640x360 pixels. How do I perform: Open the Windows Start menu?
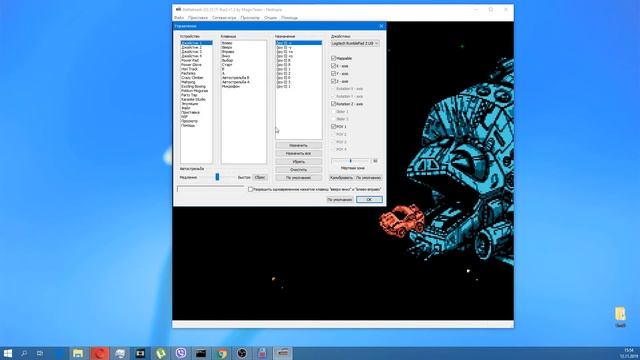coord(8,353)
